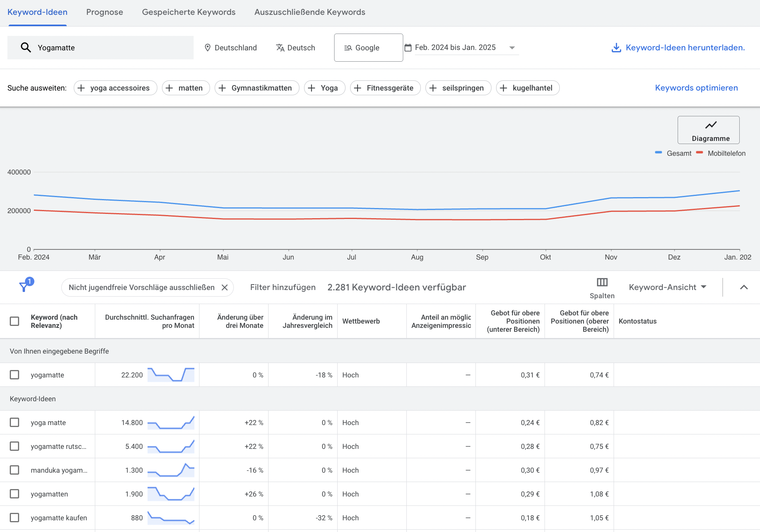Check the yogamatte kaufen row checkbox
The image size is (760, 532).
[14, 518]
